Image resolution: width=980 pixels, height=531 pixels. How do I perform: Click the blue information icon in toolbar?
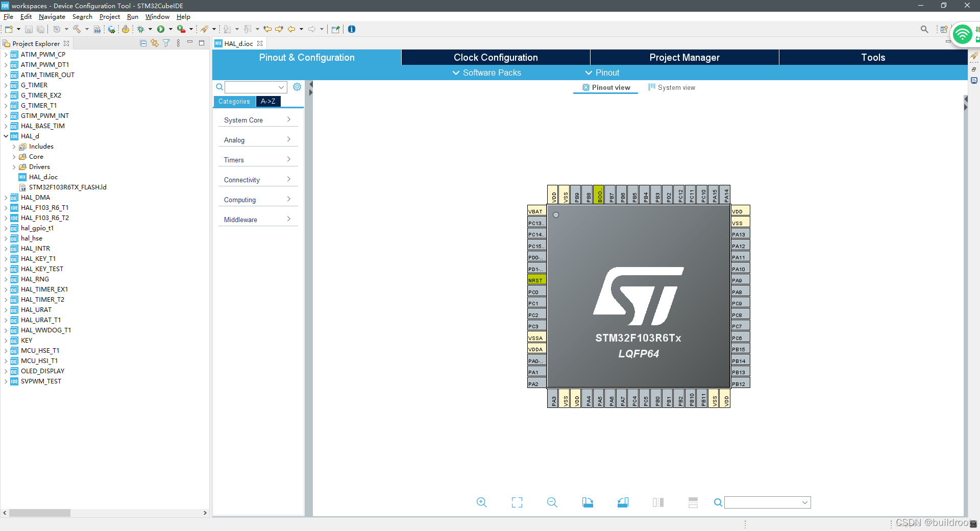pos(352,29)
